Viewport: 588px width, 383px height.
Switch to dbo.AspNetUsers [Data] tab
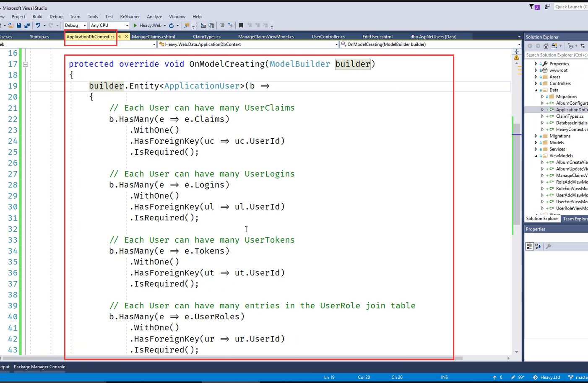433,36
